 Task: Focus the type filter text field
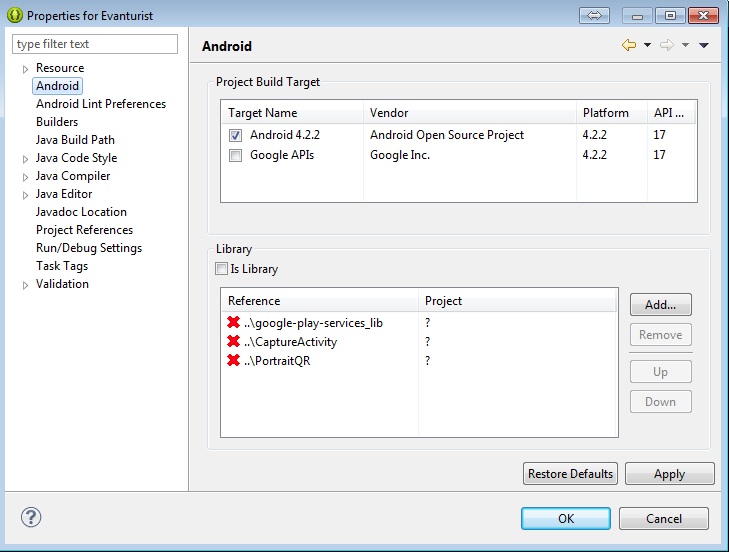click(x=95, y=44)
